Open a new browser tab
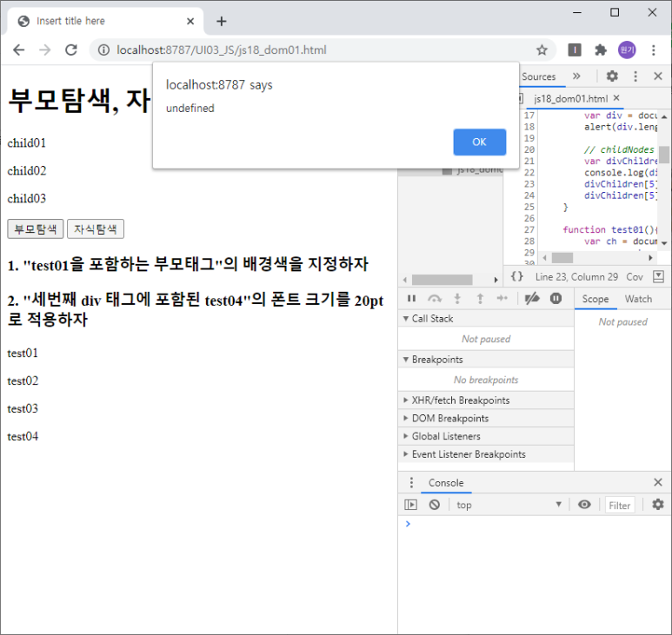Image resolution: width=672 pixels, height=635 pixels. click(221, 21)
